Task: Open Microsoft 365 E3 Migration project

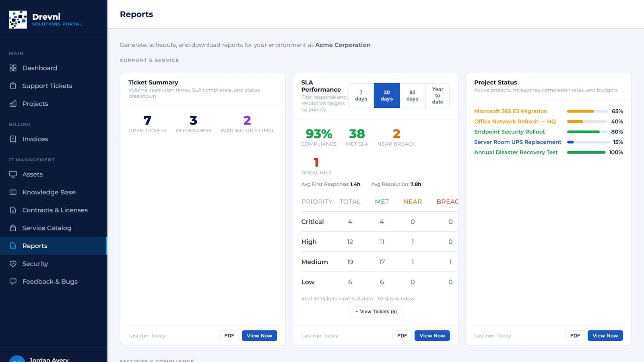Action: click(x=511, y=111)
